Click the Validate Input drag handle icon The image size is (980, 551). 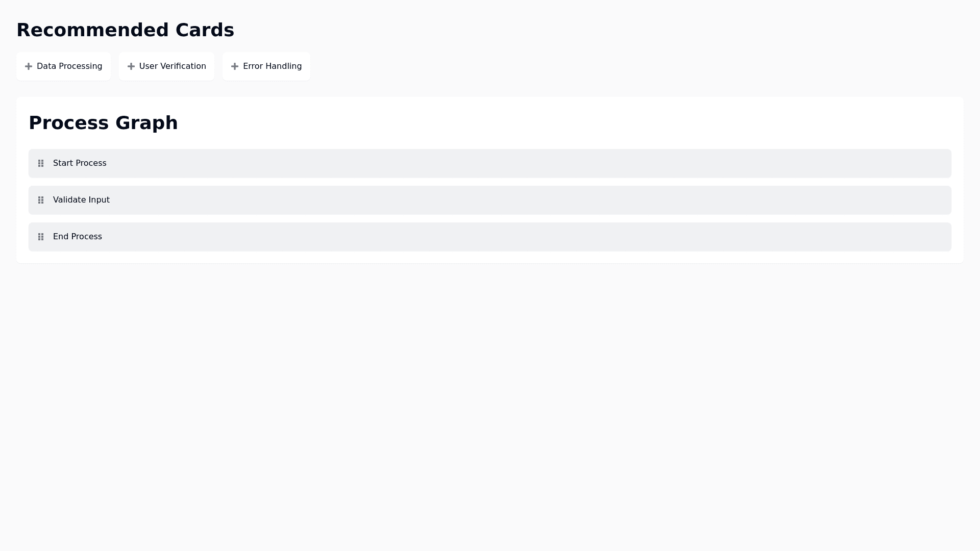[x=41, y=200]
